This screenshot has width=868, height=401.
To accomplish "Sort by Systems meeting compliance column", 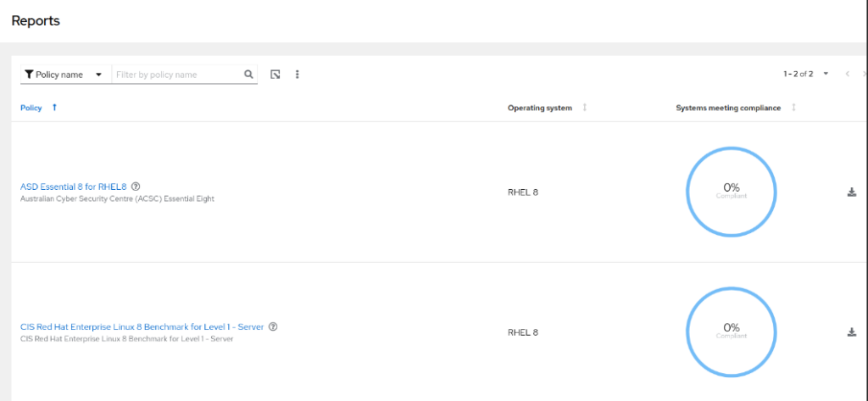I will coord(793,108).
